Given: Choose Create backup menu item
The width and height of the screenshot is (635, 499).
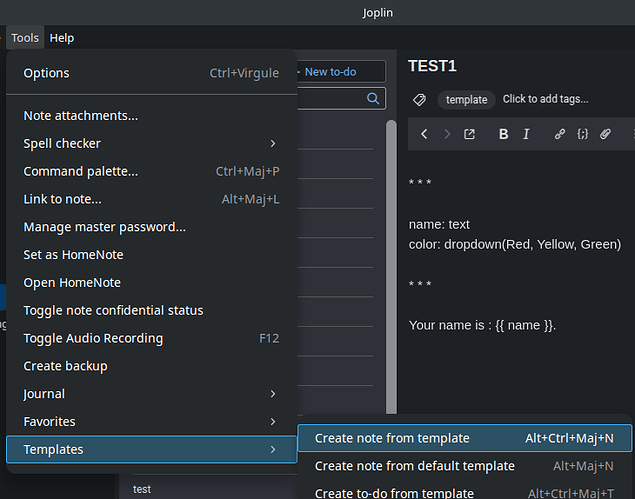Looking at the screenshot, I should [151, 366].
